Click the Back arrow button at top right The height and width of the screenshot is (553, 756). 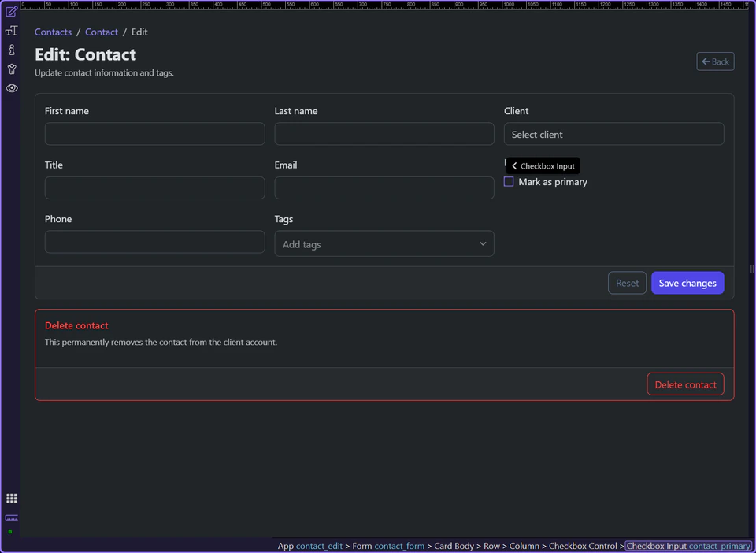tap(714, 61)
